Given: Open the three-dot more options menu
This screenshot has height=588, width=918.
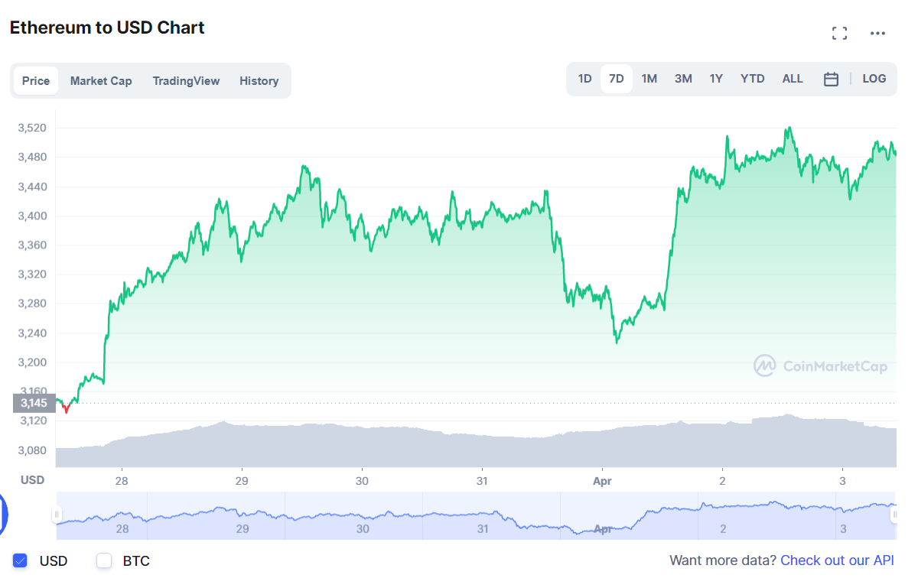Looking at the screenshot, I should pos(877,33).
